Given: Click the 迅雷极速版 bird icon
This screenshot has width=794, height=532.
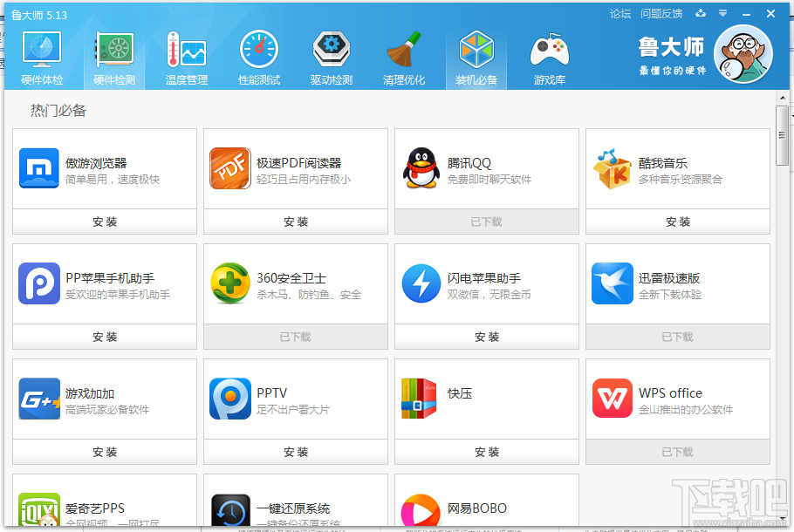Looking at the screenshot, I should tap(613, 283).
